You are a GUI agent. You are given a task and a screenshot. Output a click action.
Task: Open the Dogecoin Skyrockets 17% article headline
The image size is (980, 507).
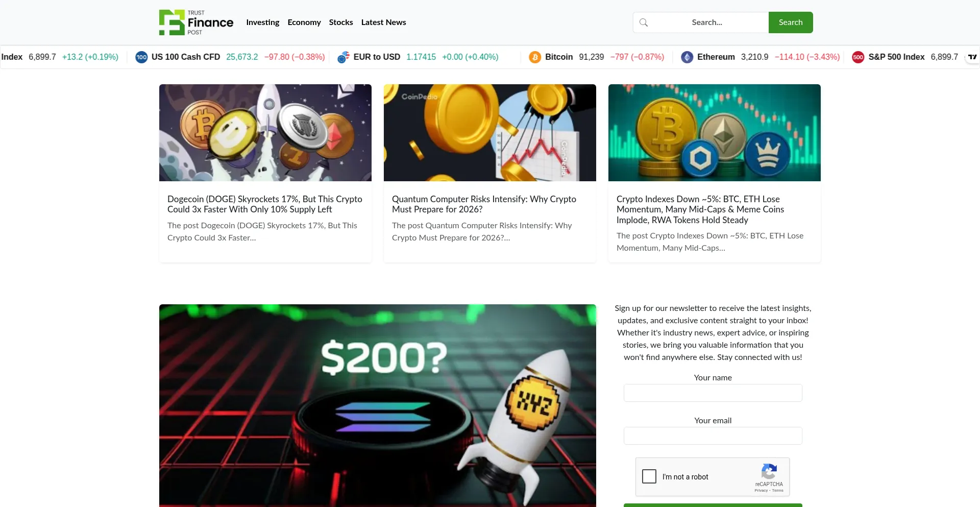pos(265,204)
